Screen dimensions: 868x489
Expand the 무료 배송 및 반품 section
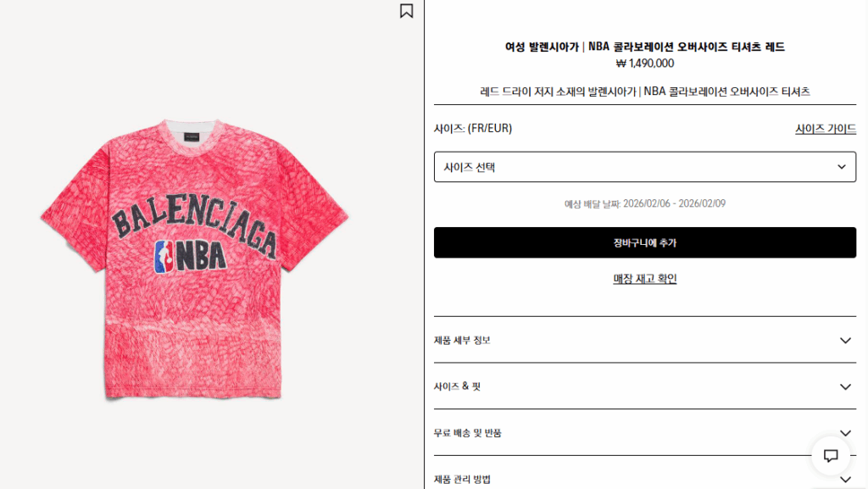(645, 433)
